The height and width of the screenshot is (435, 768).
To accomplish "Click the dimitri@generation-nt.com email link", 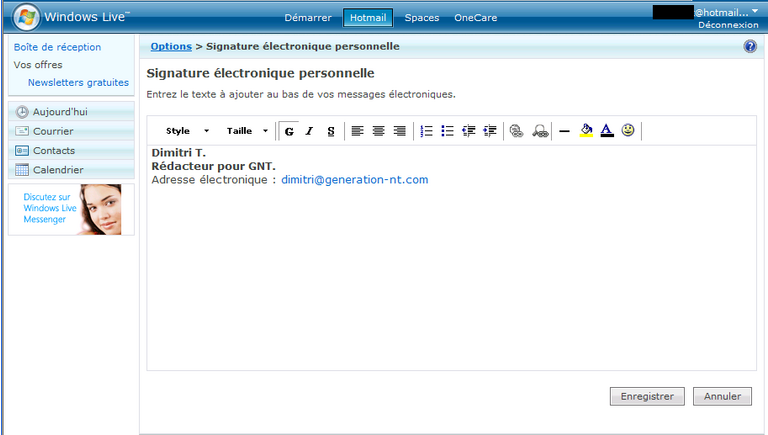I will [x=355, y=180].
